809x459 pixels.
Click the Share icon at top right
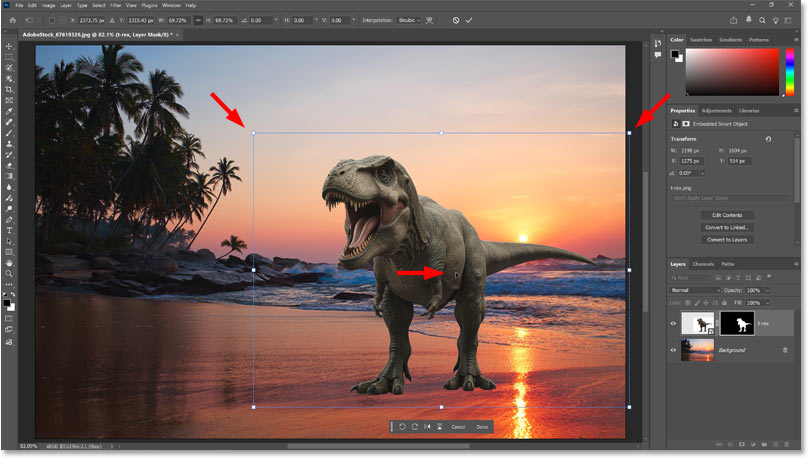click(733, 21)
